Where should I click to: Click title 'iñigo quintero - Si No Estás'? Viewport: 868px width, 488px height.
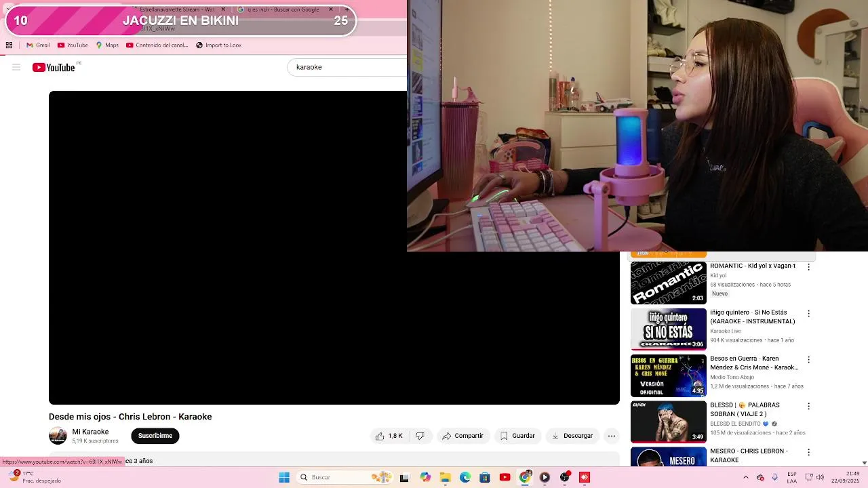click(x=753, y=317)
